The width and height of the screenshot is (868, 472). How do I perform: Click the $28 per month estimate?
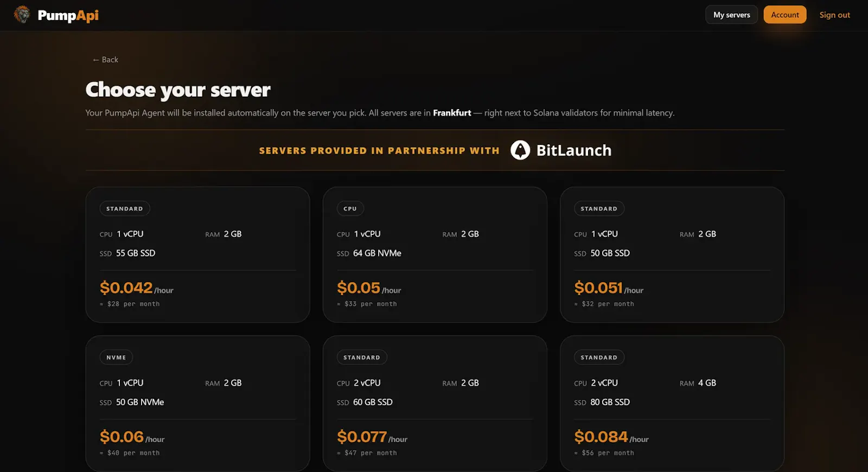click(130, 304)
